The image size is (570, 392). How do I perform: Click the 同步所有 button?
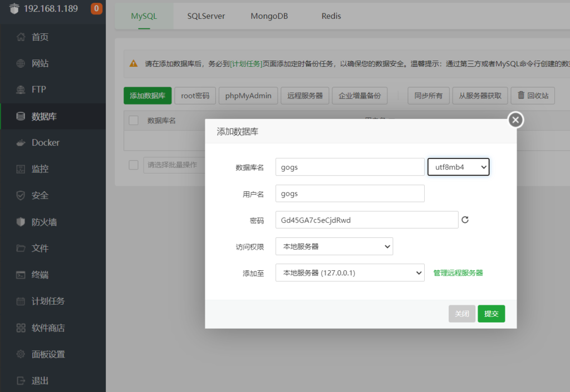(x=429, y=96)
